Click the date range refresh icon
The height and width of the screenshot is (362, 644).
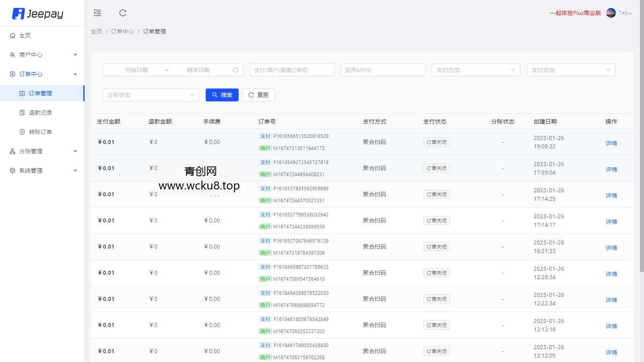[x=235, y=70]
